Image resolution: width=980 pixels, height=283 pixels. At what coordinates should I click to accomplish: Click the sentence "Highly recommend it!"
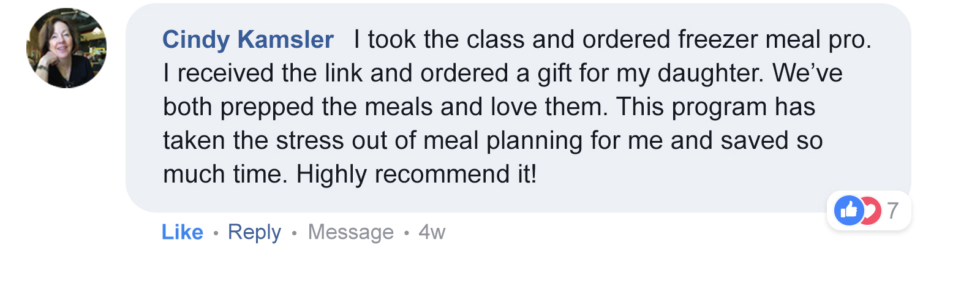point(417,175)
